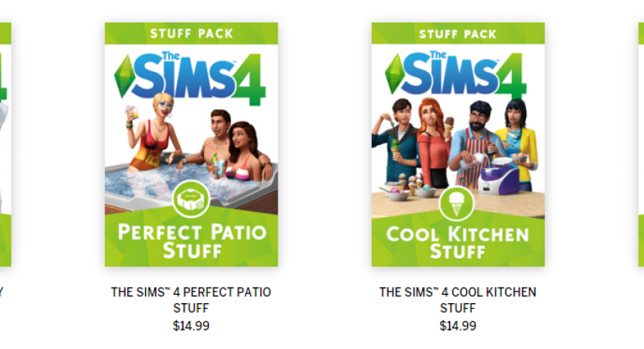Viewport: 644px width, 349px height.
Task: Click the hot tub icon on Perfect Patio cover
Action: 191,200
